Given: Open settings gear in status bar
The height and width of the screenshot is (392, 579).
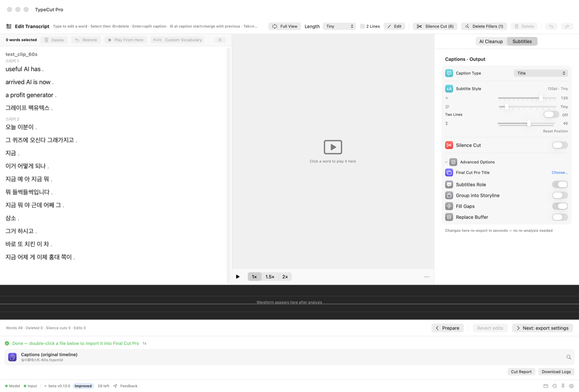Looking at the screenshot, I should tap(571, 386).
